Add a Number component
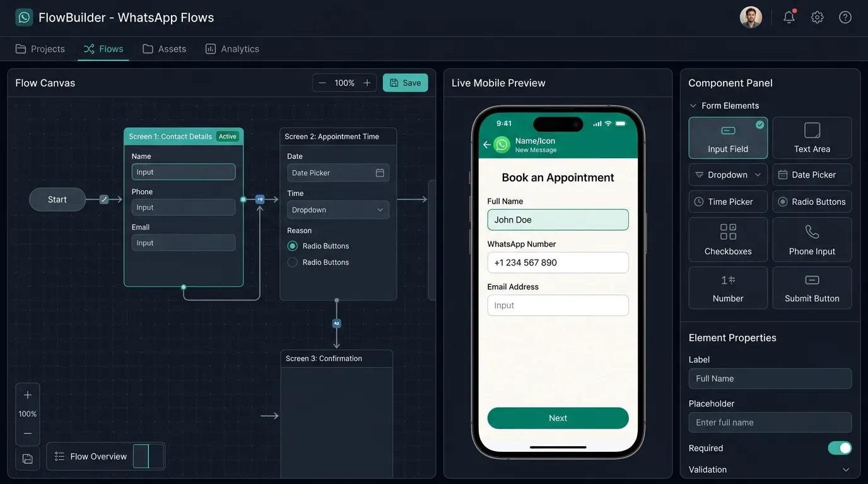This screenshot has width=868, height=484. coord(728,287)
